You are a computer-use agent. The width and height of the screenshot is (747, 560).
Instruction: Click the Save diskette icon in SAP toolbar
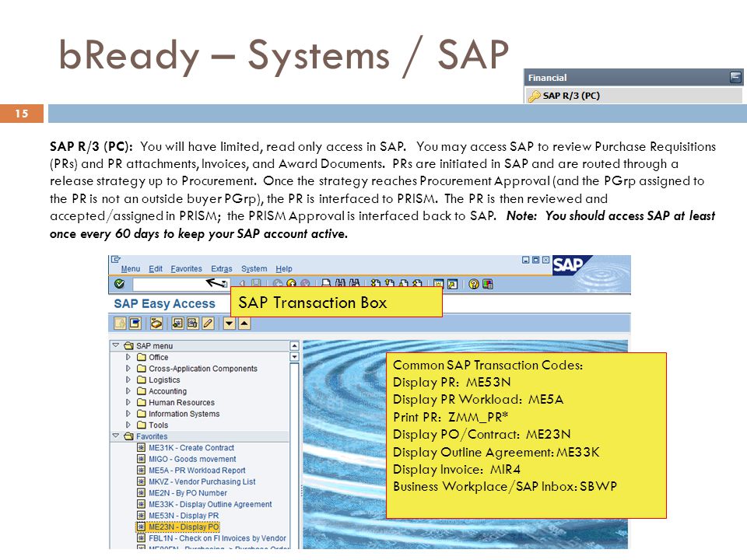256,284
